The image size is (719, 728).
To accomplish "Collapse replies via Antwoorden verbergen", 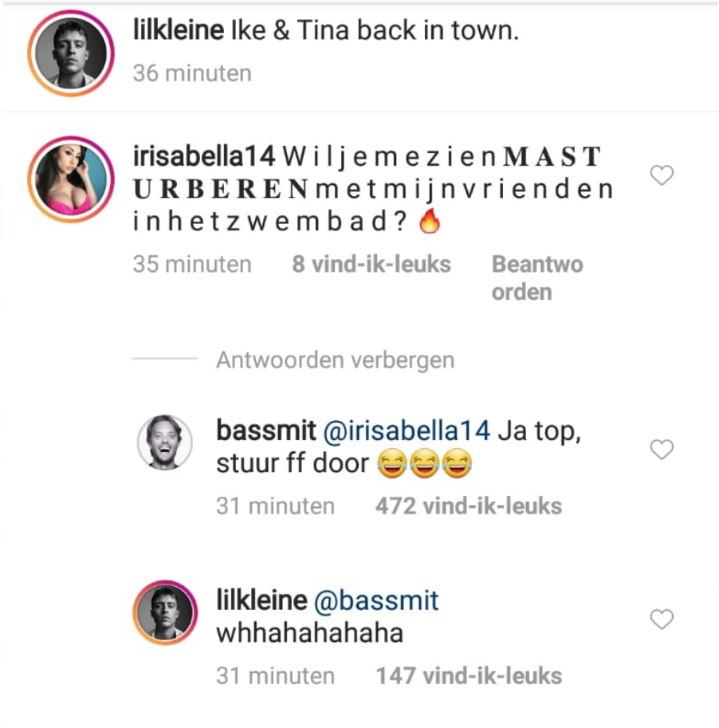I will [335, 360].
